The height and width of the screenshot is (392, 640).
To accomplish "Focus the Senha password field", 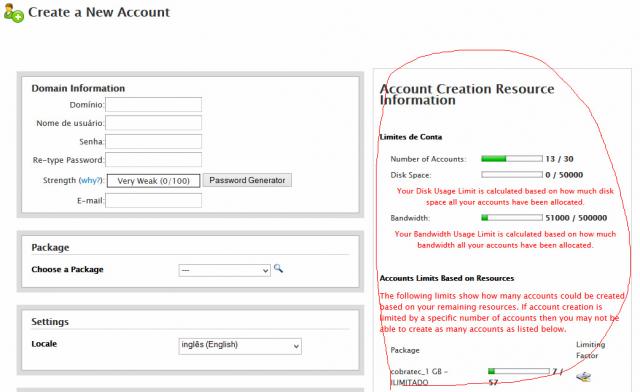I will pyautogui.click(x=153, y=141).
